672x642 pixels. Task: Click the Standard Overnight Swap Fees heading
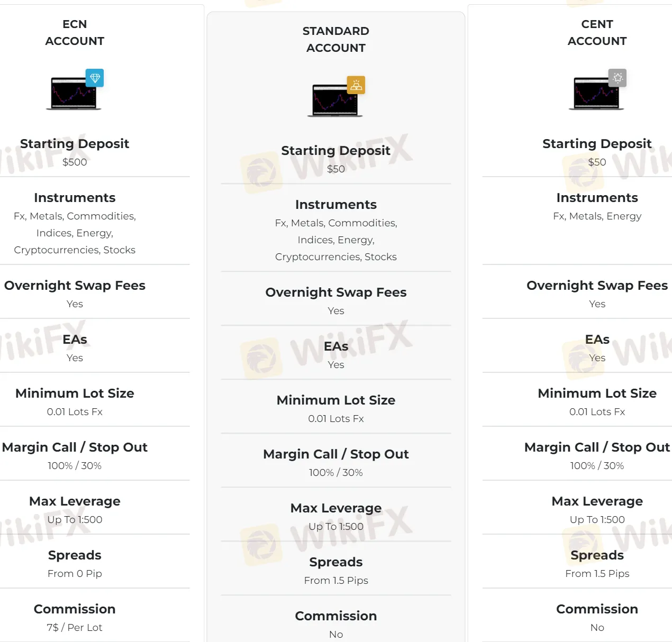click(336, 292)
